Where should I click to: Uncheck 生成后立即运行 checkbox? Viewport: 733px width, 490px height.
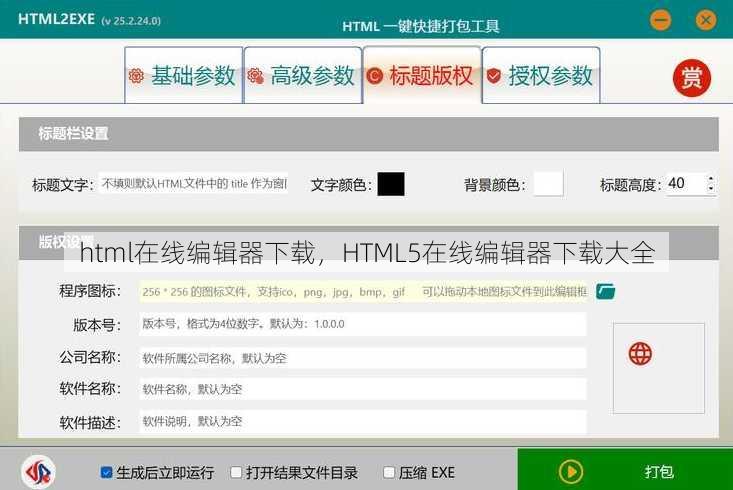point(106,473)
